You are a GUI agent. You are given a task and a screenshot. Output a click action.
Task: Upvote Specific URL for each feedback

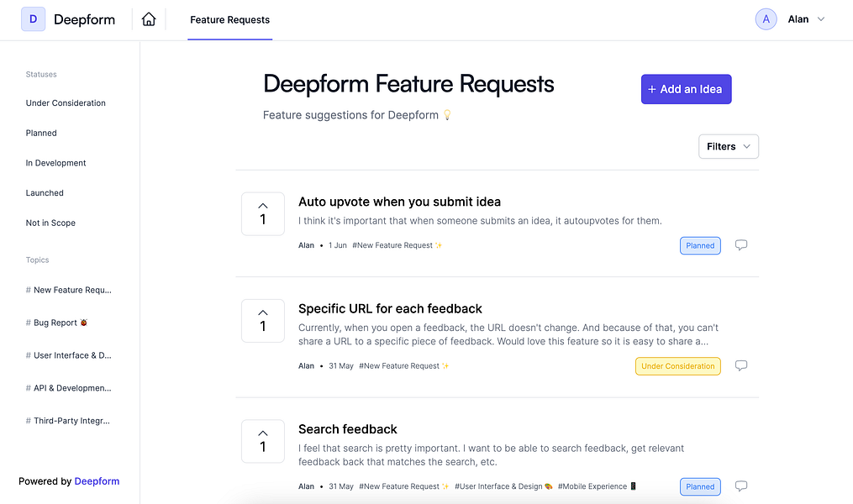point(263,321)
